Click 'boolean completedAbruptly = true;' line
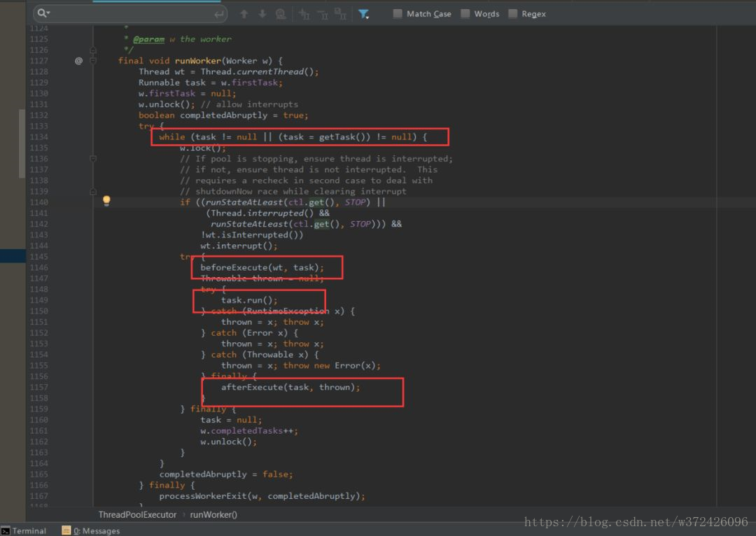Image resolution: width=756 pixels, height=536 pixels. pos(223,115)
